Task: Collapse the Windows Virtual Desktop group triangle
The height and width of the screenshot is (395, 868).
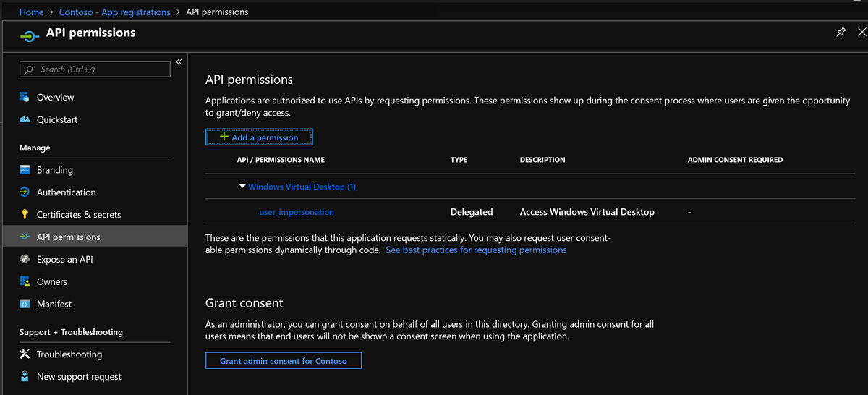Action: click(x=242, y=187)
